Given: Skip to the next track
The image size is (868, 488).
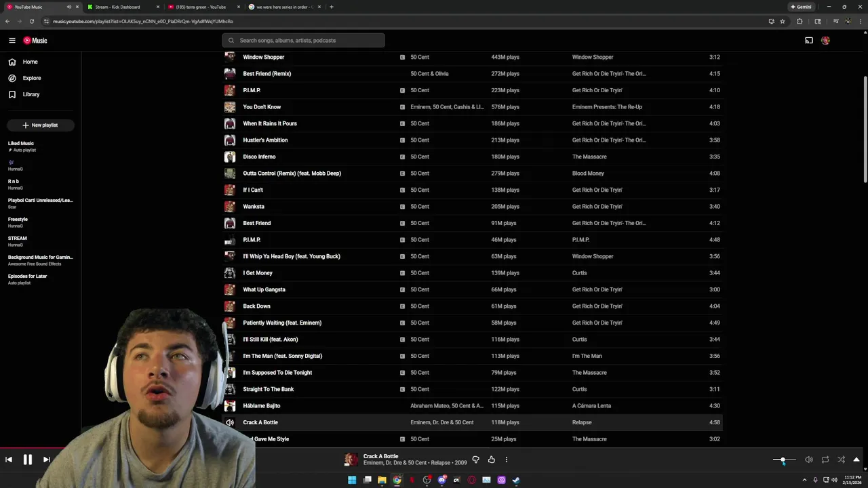Looking at the screenshot, I should pyautogui.click(x=47, y=460).
